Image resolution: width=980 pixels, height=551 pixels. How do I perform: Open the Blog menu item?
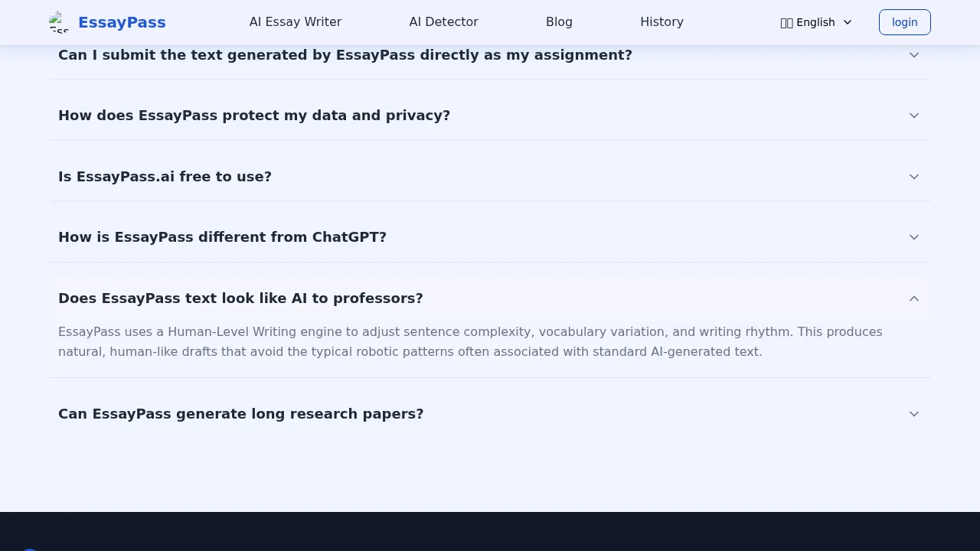pyautogui.click(x=559, y=22)
